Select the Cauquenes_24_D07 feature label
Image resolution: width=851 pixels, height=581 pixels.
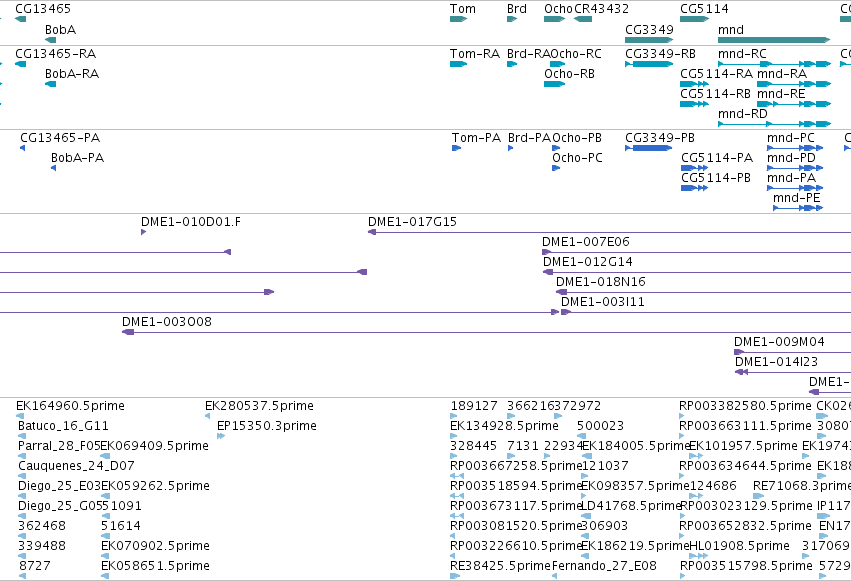pos(77,467)
